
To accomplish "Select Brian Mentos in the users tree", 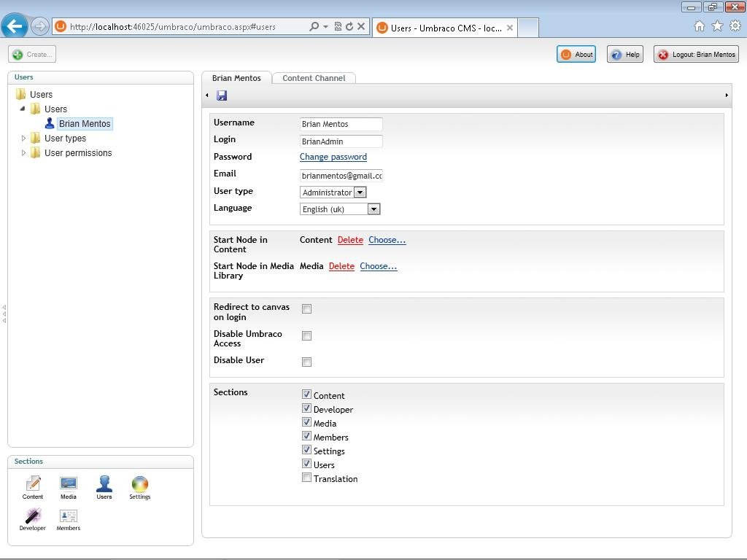I will (85, 124).
